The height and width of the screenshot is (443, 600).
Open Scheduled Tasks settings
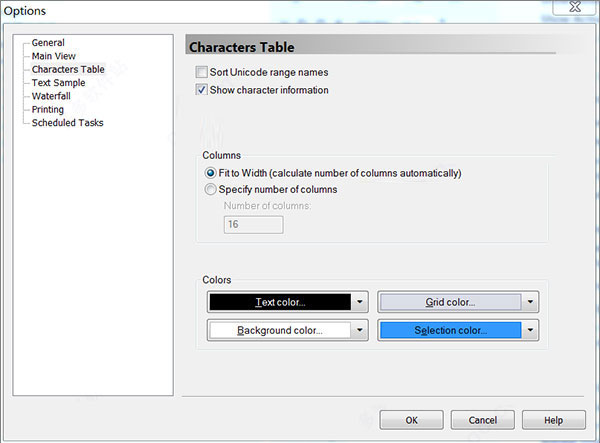click(x=67, y=123)
